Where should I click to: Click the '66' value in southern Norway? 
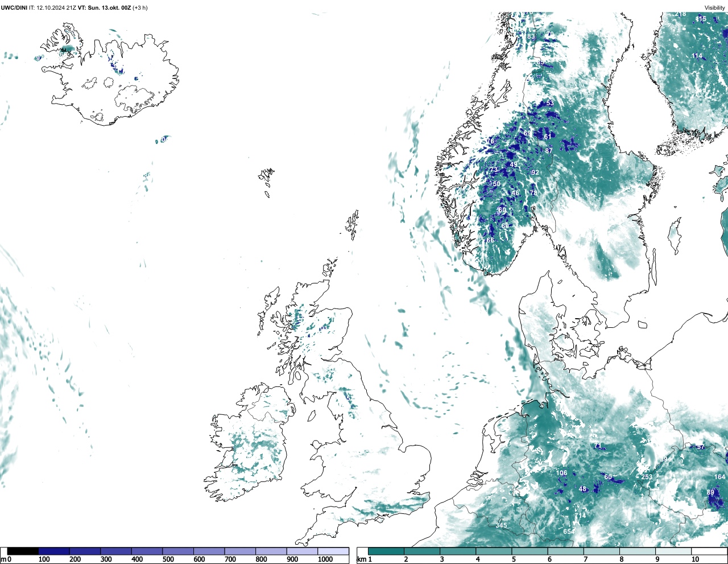point(490,240)
